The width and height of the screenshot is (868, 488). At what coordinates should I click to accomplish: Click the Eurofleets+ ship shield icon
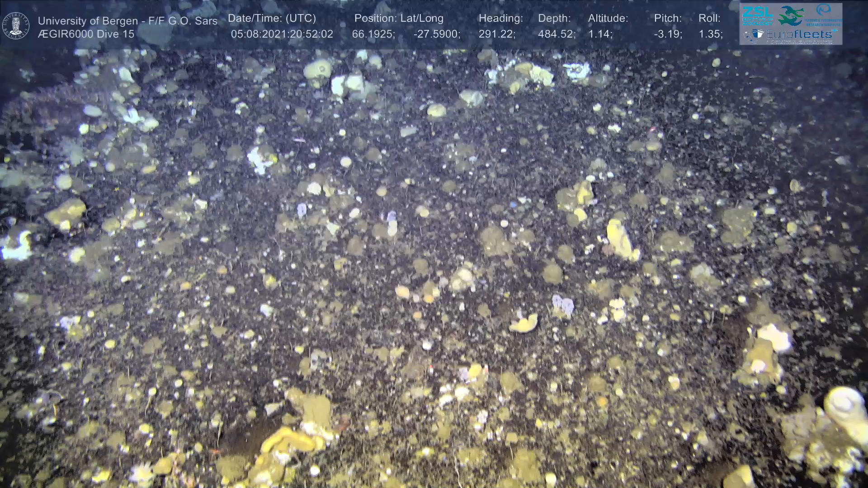click(757, 34)
